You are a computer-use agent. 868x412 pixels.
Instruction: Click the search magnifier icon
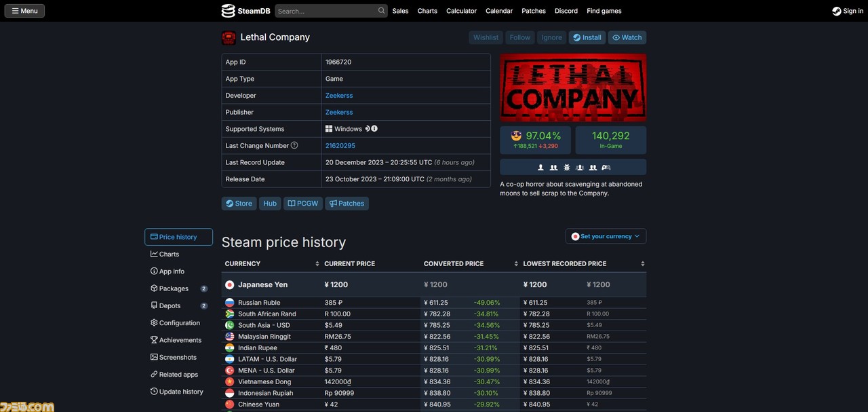pyautogui.click(x=382, y=11)
